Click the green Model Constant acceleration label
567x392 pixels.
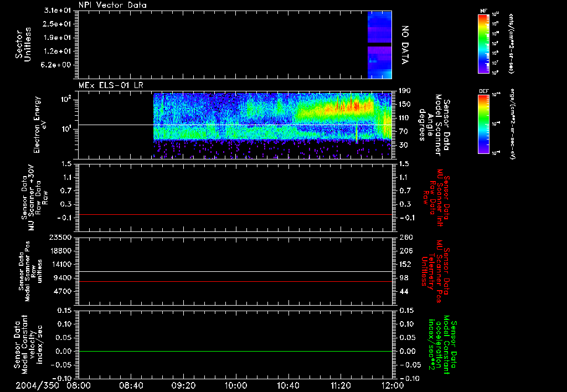[442, 345]
